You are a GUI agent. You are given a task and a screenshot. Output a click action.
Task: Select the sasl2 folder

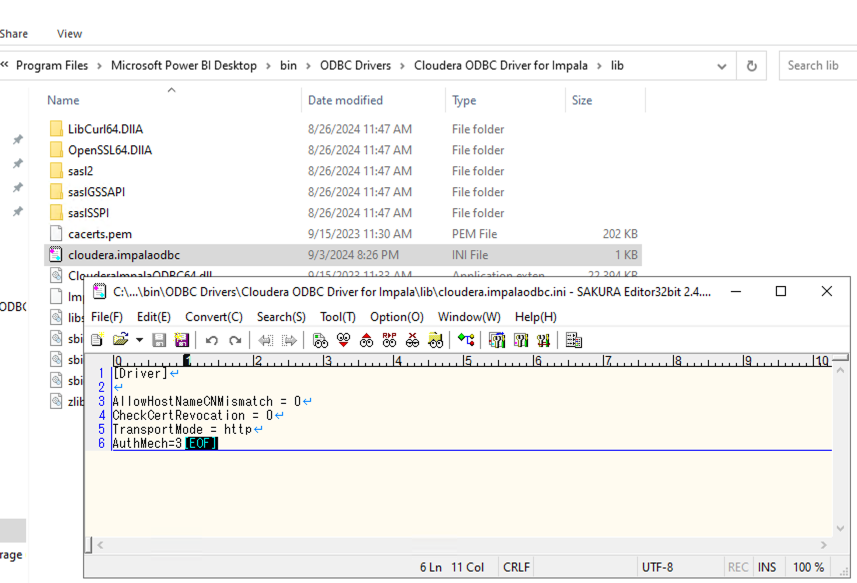pos(80,171)
